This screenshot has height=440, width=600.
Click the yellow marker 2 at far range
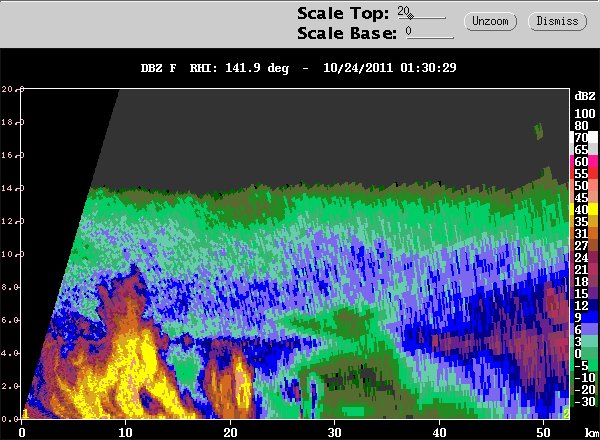point(566,414)
